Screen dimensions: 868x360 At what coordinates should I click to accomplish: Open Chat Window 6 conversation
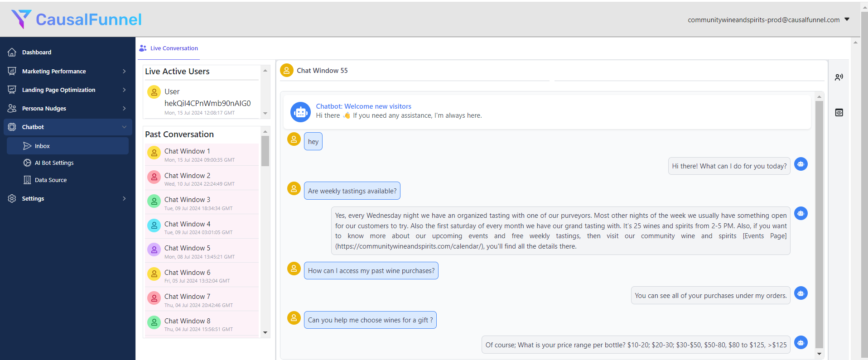click(202, 276)
